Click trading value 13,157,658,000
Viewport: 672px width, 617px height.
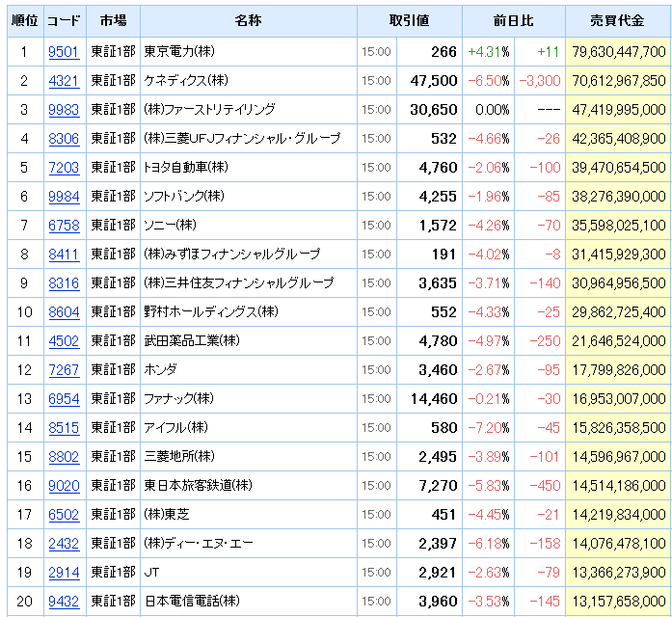[618, 602]
